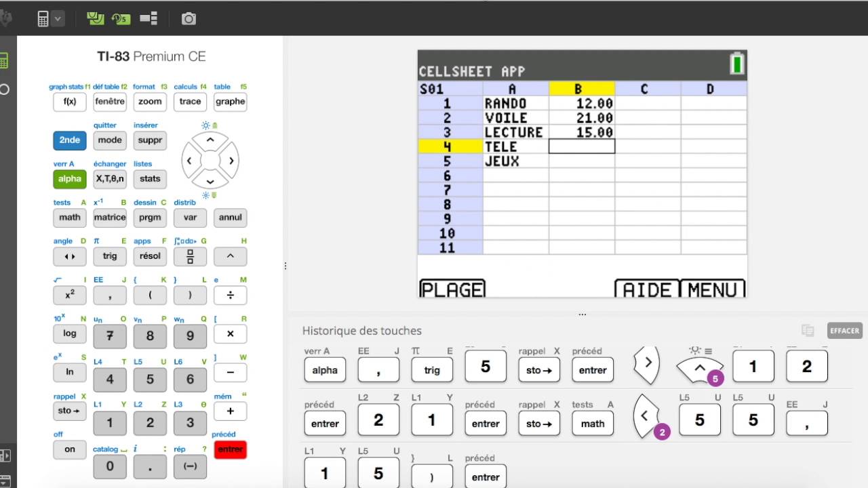Open the green graph screens icon

point(96,18)
